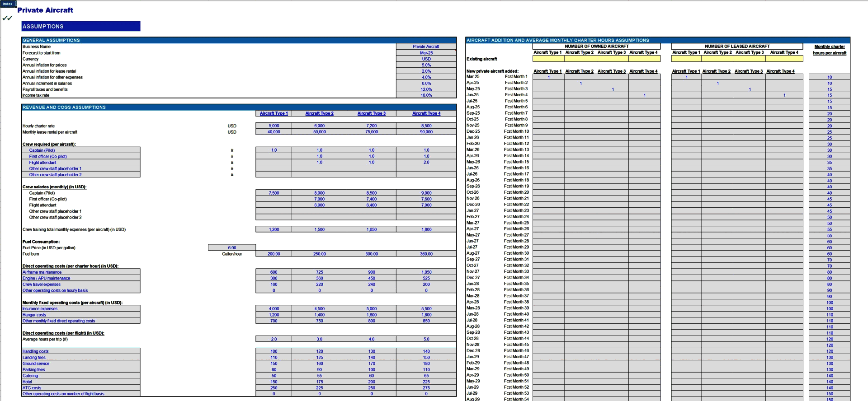This screenshot has height=401, width=868.
Task: Select Jun-25 owned Aircraft Type 4 addition cell
Action: (x=644, y=95)
